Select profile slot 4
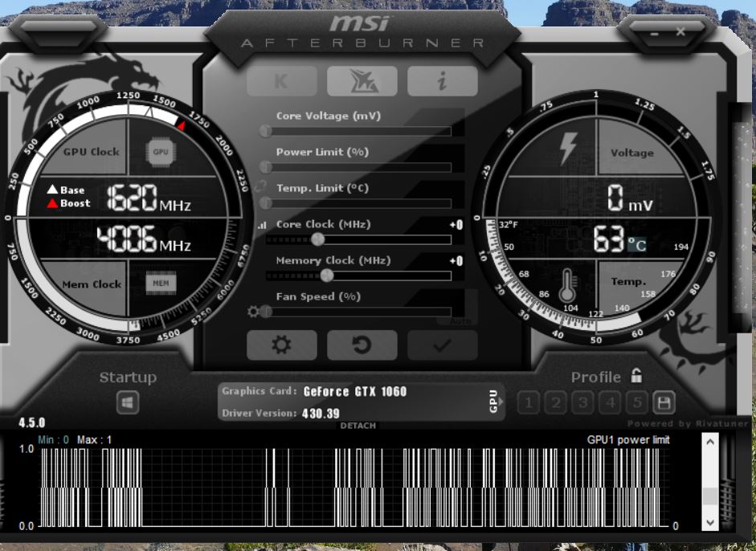Viewport: 756px width, 551px height. coord(611,402)
